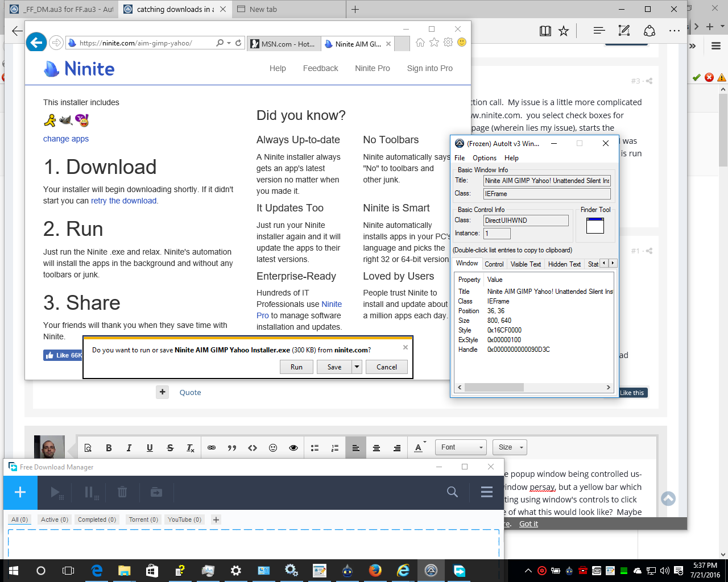Viewport: 728px width, 582px height.
Task: Click Feedback link in Ninite header
Action: [x=320, y=68]
